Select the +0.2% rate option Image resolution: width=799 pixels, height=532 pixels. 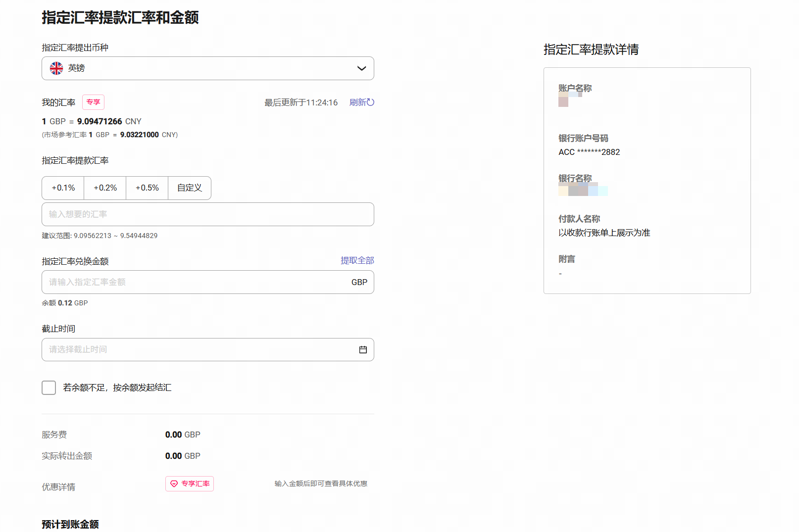105,188
